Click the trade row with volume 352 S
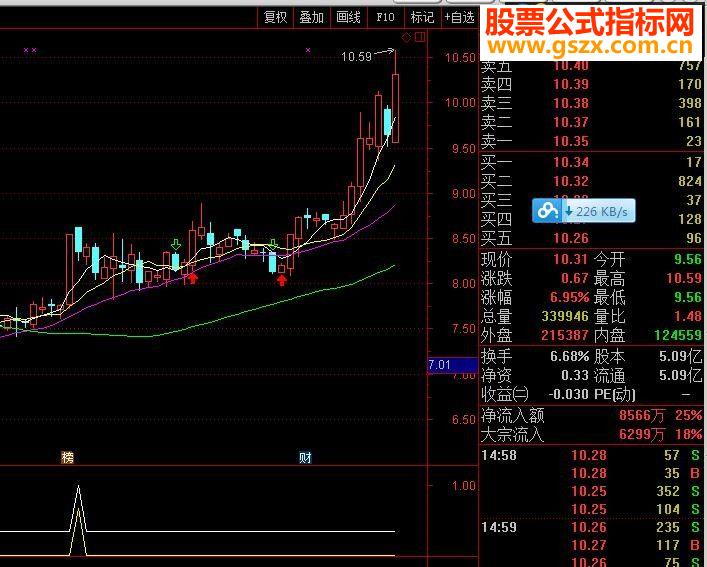 coord(591,491)
